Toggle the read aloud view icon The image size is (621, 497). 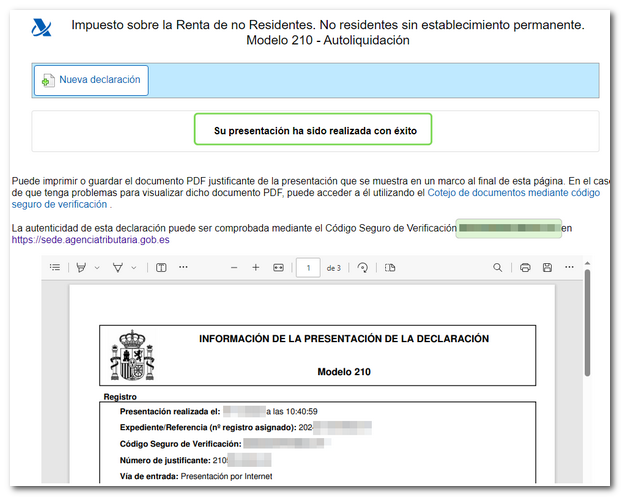pos(160,268)
